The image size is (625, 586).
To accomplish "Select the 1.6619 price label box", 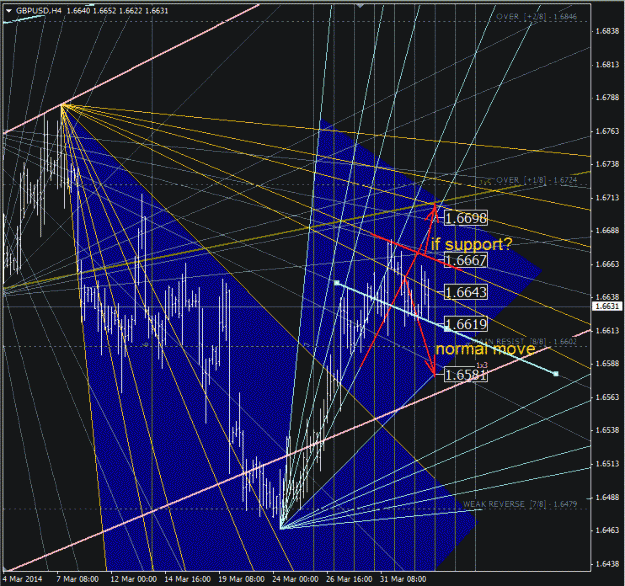I will click(466, 324).
